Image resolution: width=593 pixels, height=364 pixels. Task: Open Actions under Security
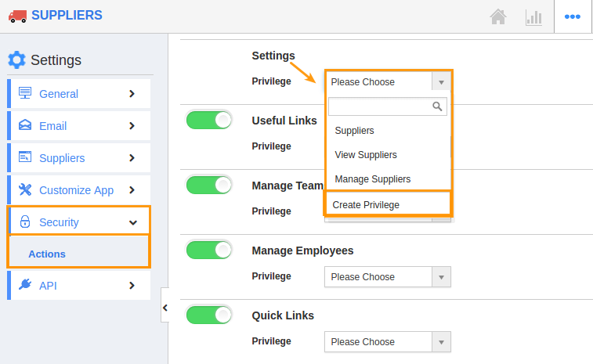coord(47,254)
